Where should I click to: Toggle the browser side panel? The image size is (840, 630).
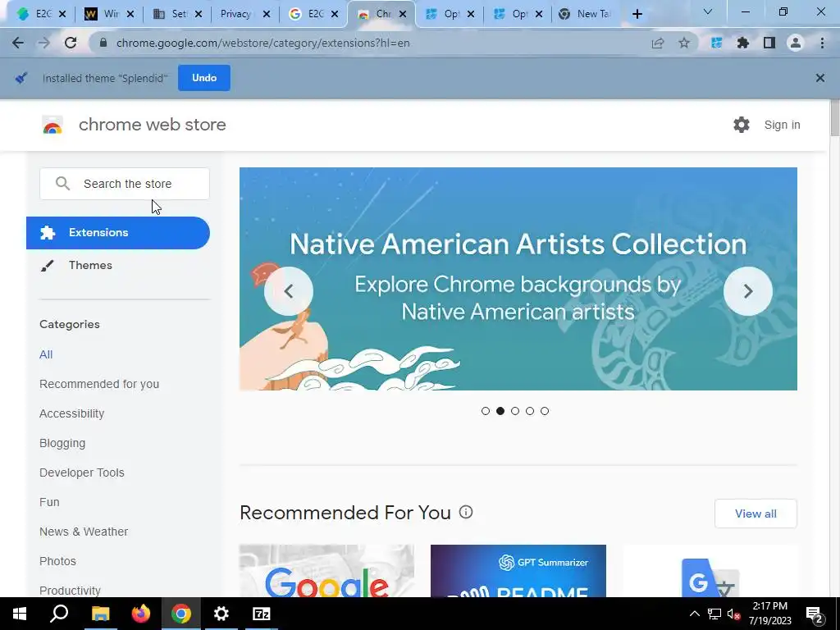(769, 43)
